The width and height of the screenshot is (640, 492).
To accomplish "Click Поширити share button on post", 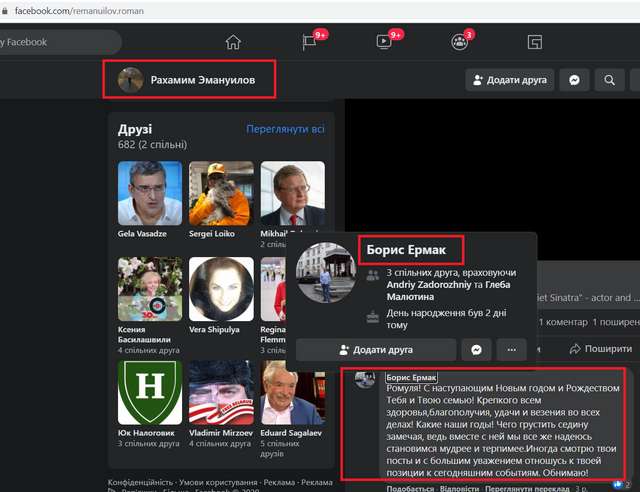I will click(600, 349).
